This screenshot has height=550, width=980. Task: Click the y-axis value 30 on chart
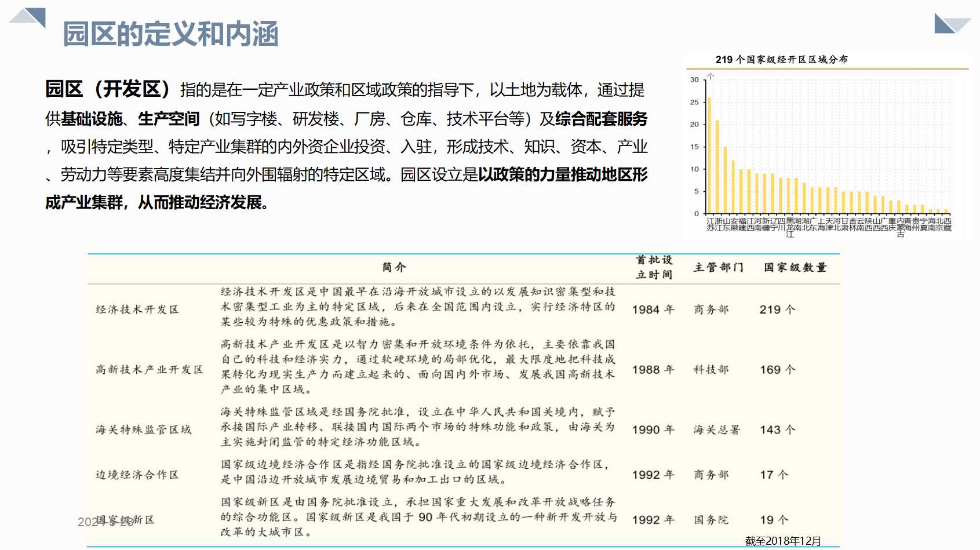tap(695, 80)
